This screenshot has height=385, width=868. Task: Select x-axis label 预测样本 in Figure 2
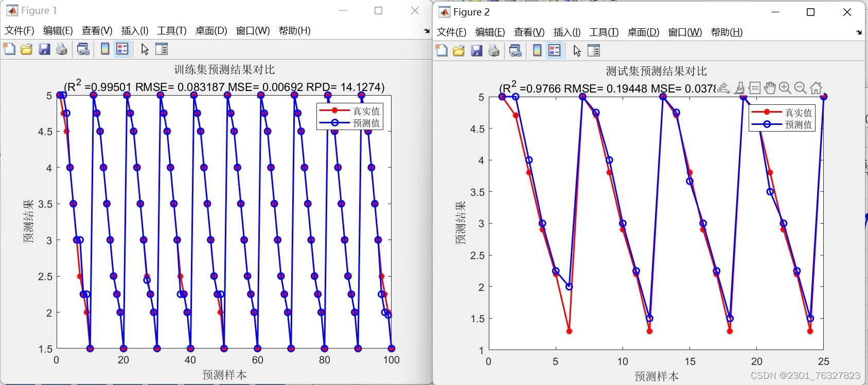click(657, 376)
